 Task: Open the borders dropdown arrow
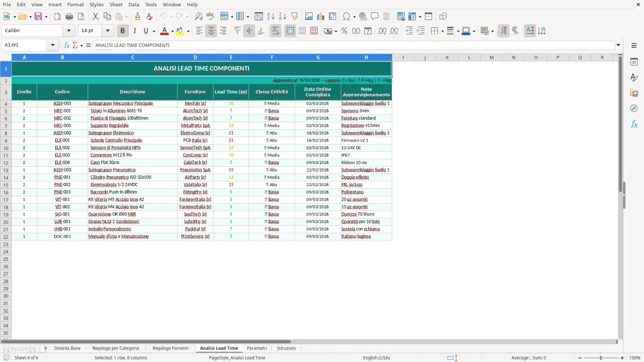[442, 31]
